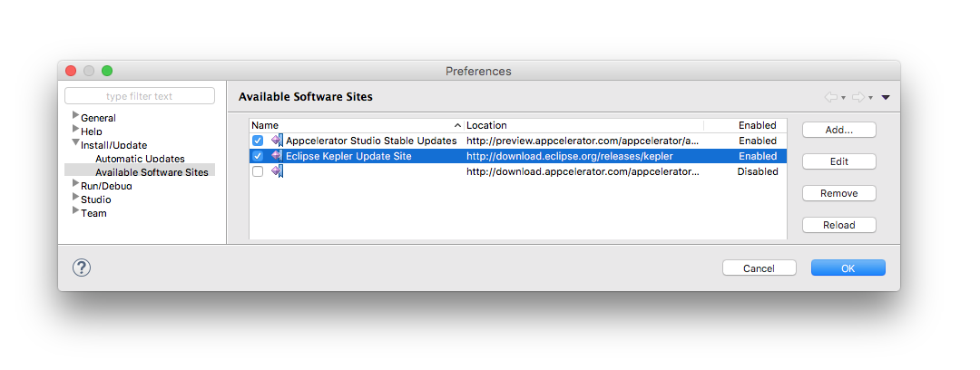Click the Appcelerator Studio Stable Updates site icon
This screenshot has height=370, width=980.
point(277,141)
